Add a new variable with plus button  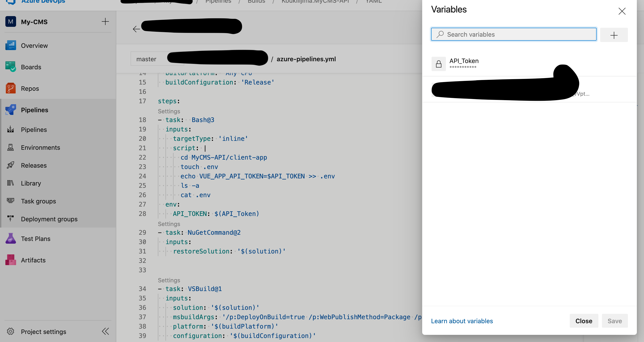tap(614, 35)
